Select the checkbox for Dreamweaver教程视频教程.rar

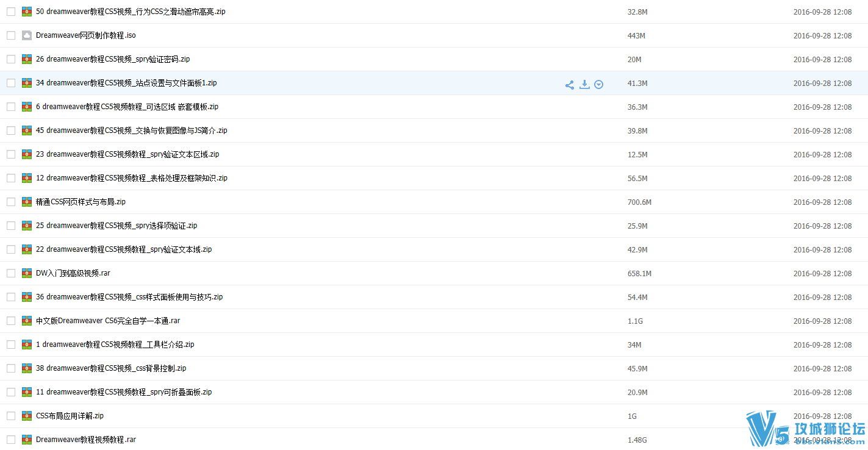click(x=11, y=440)
